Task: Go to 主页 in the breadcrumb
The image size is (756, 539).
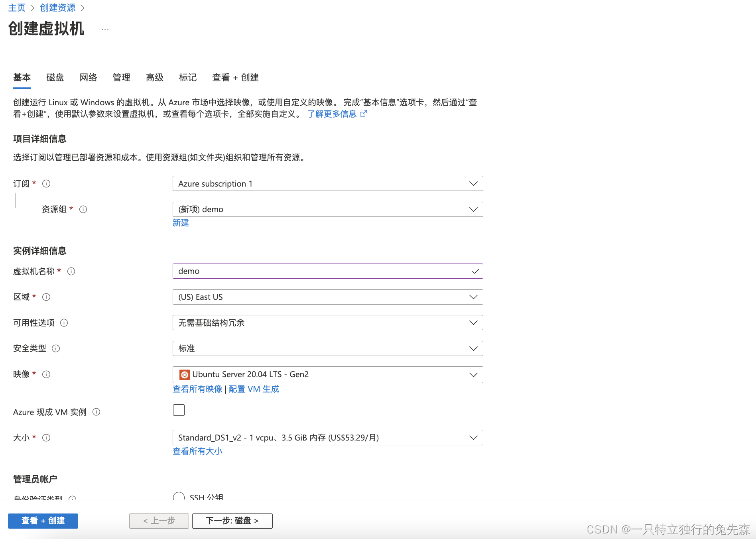Action: click(17, 8)
